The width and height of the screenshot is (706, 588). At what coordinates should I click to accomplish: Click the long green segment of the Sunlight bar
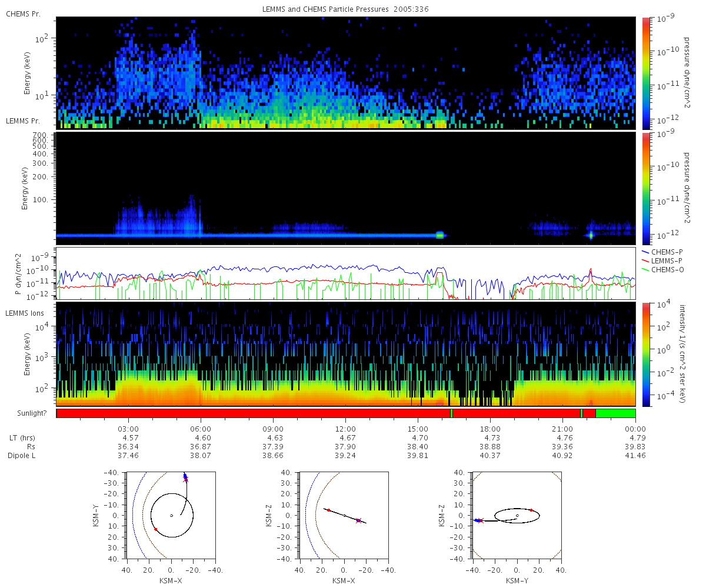point(615,413)
